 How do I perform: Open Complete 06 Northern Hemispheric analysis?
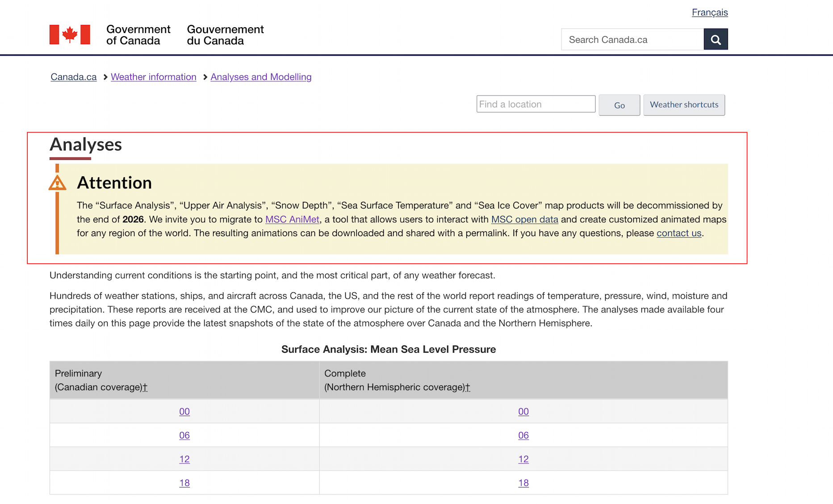pyautogui.click(x=523, y=435)
